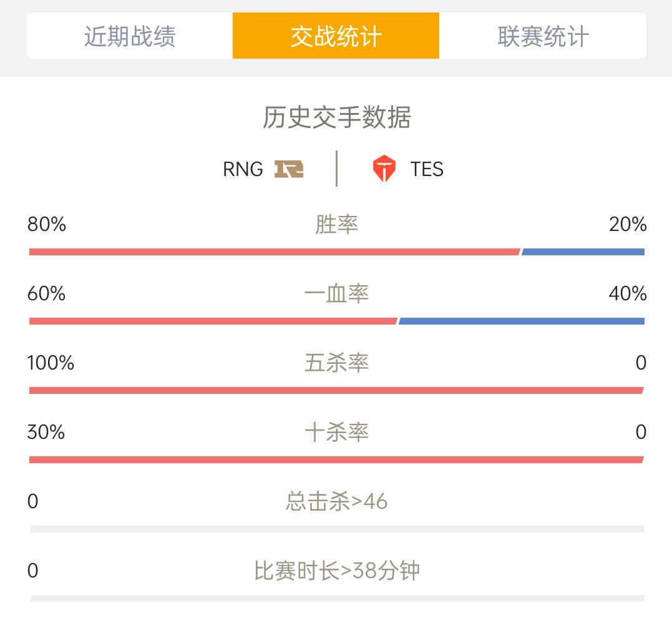Click the RNG 80% win-rate value
Image resolution: width=672 pixels, height=623 pixels.
click(x=47, y=224)
